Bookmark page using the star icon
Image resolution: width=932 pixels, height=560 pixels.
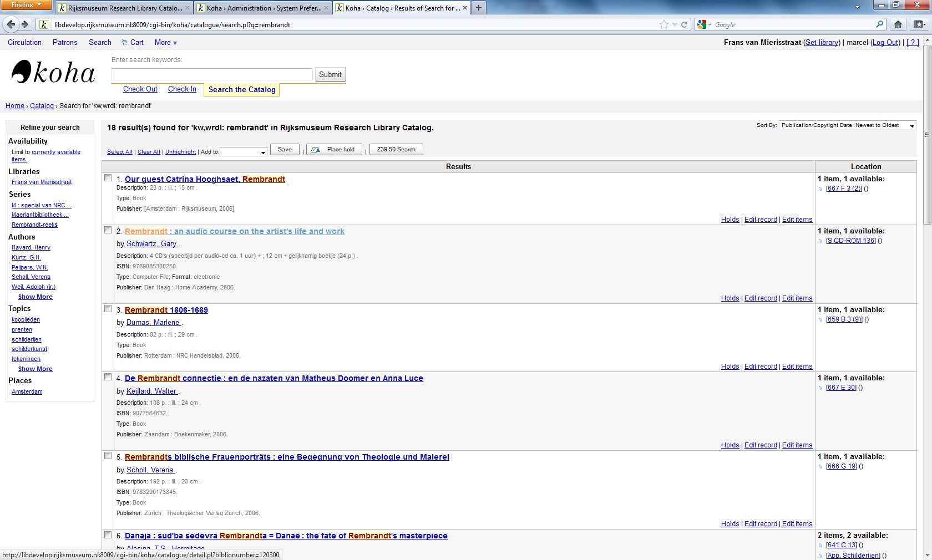(664, 24)
